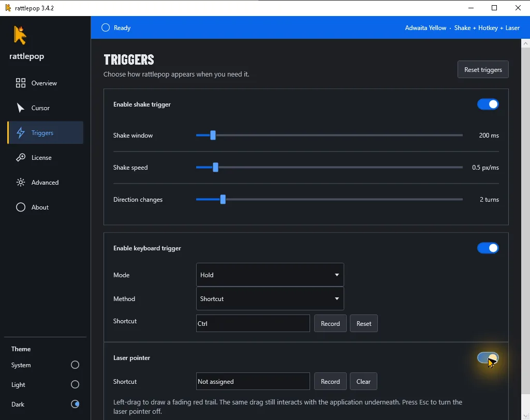Click the Advanced gear icon
The image size is (530, 420).
[x=21, y=183]
